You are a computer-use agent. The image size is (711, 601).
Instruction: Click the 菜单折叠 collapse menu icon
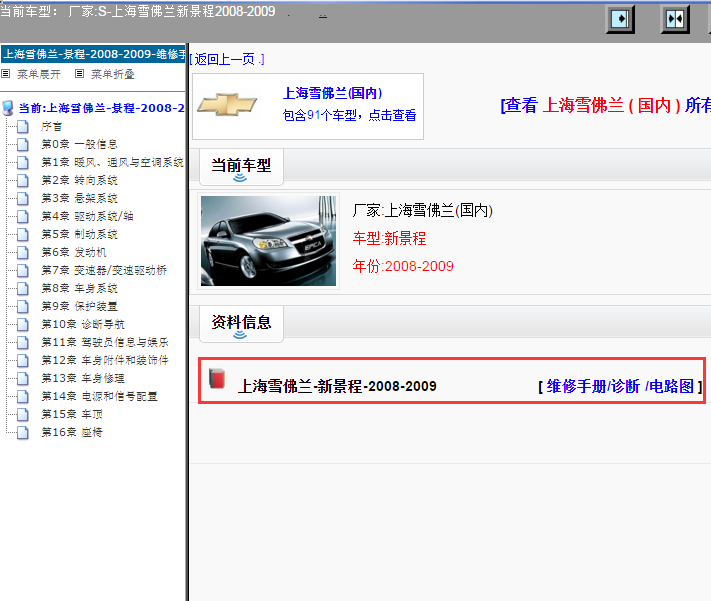click(x=79, y=73)
